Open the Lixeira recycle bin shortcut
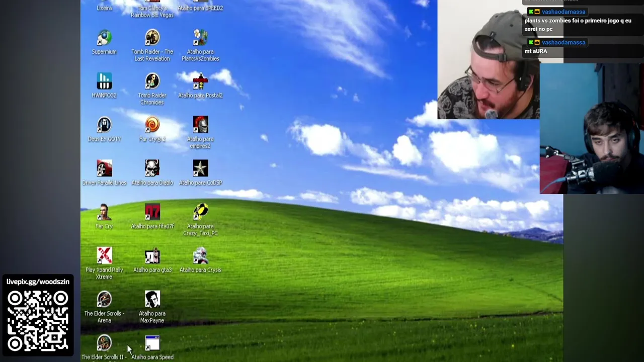This screenshot has width=644, height=362. coord(104,6)
